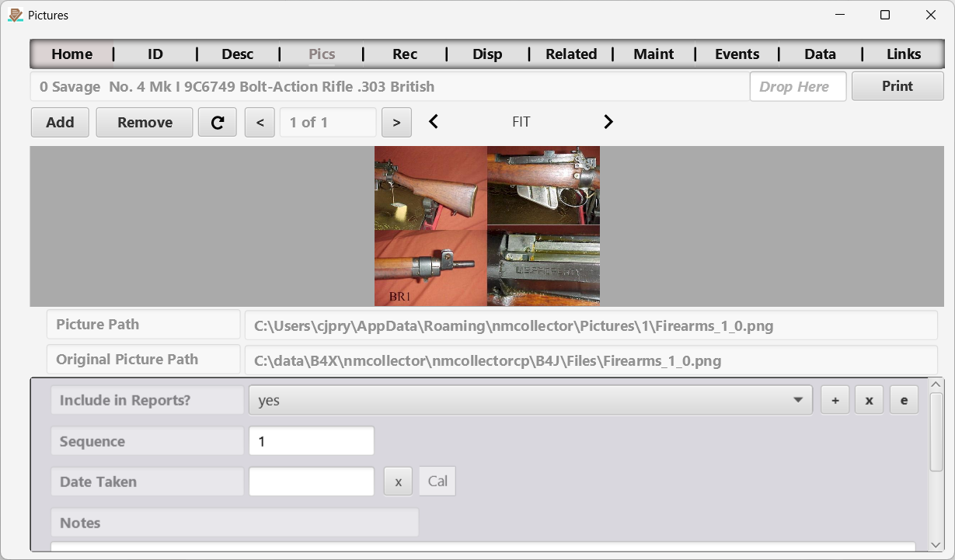This screenshot has width=955, height=560.
Task: Open the Data tab
Action: [x=820, y=54]
